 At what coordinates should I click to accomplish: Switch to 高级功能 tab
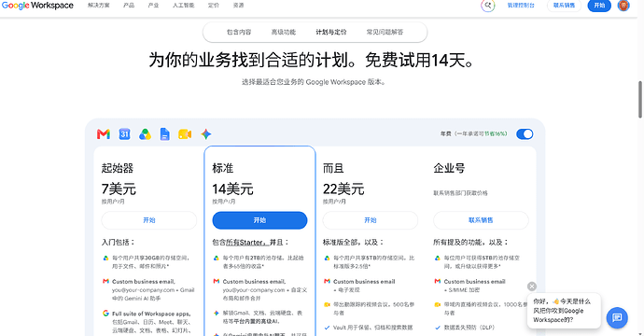[283, 32]
